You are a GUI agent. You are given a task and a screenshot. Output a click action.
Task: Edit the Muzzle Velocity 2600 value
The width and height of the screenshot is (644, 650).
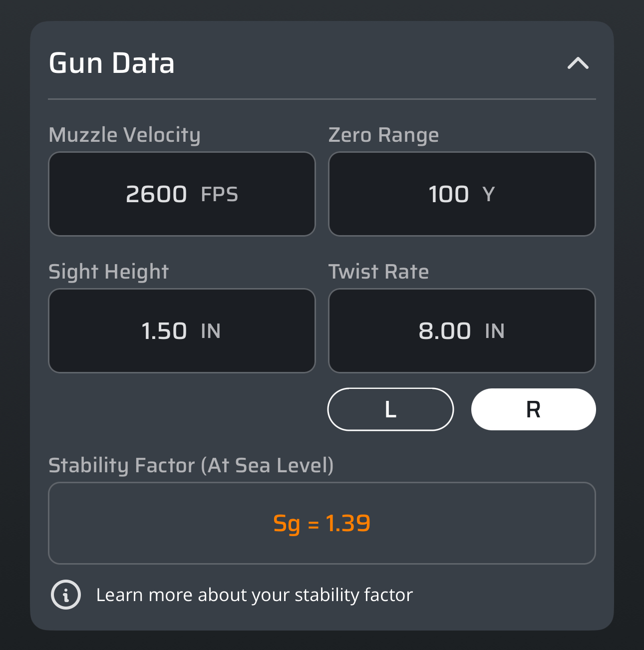[156, 194]
